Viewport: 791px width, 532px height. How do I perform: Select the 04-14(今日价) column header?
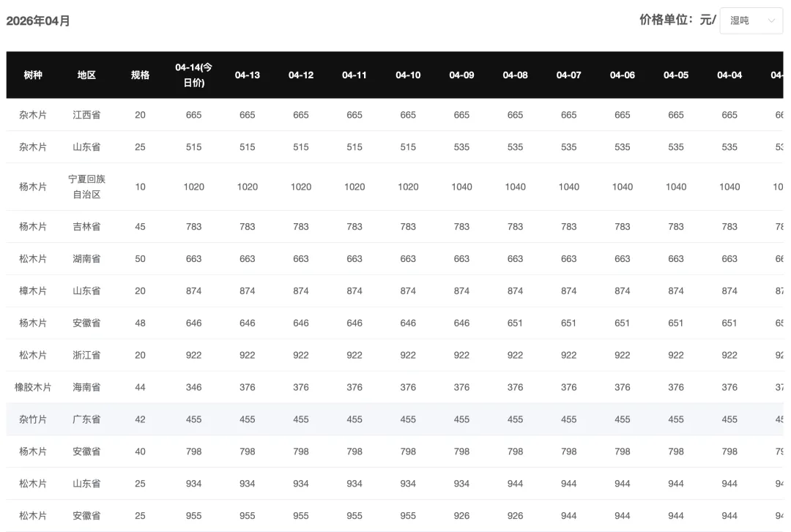pos(193,75)
